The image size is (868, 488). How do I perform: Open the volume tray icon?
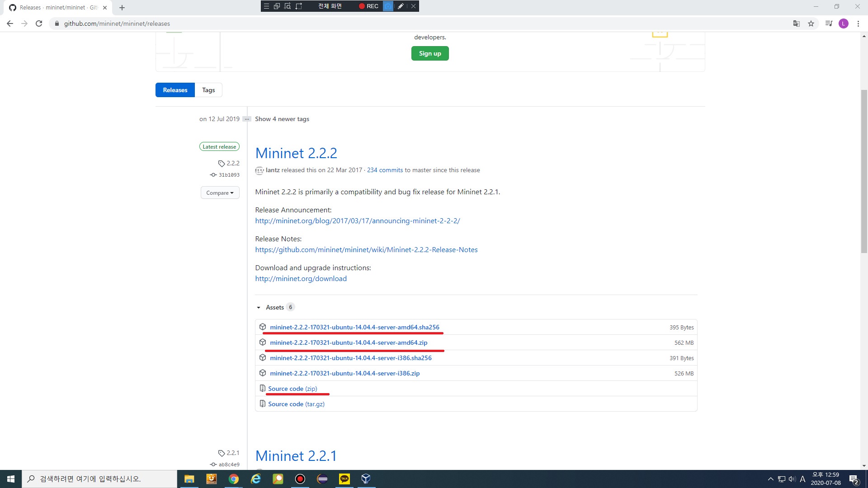(x=792, y=479)
